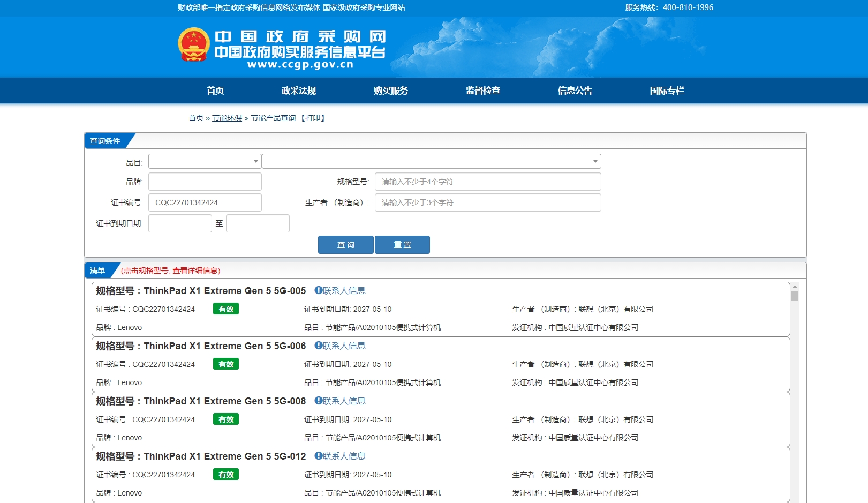Focus the 规格型号 input field
The image size is (868, 503).
point(488,182)
